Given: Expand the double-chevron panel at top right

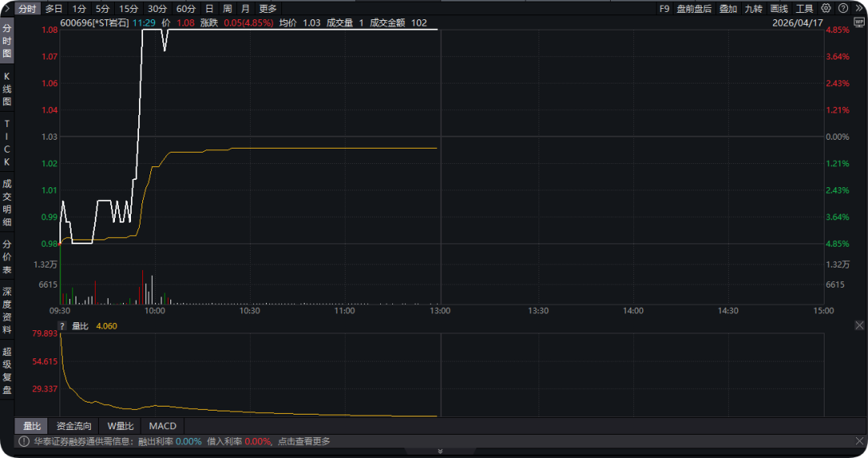Looking at the screenshot, I should [x=859, y=8].
